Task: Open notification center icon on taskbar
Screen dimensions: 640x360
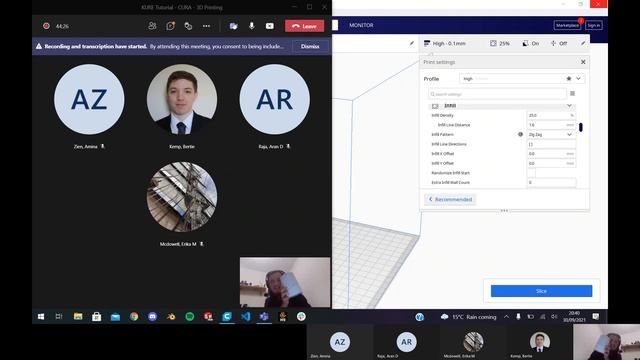Action: (x=596, y=316)
